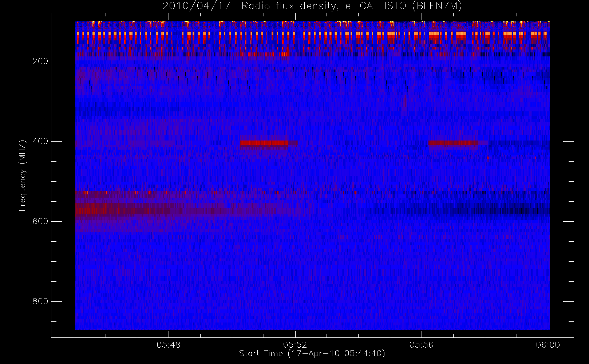The width and height of the screenshot is (589, 364).
Task: Click the plot title '2010/04/17 Radio flux density'
Action: click(x=312, y=6)
